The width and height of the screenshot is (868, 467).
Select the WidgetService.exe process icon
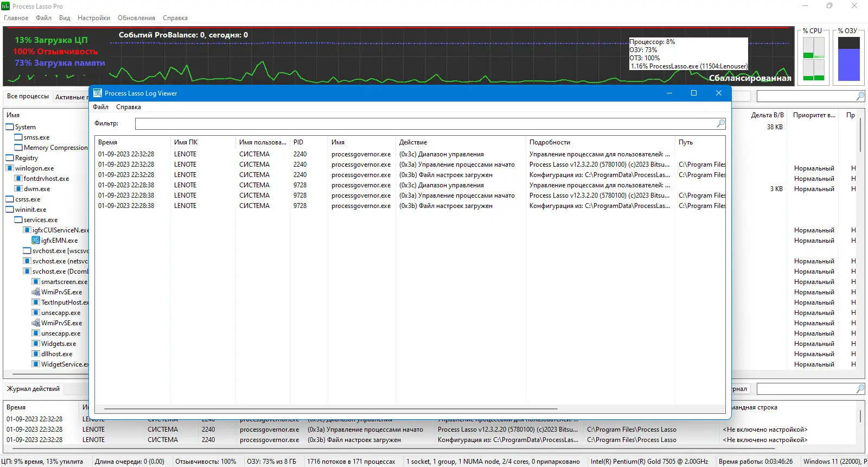click(x=36, y=364)
